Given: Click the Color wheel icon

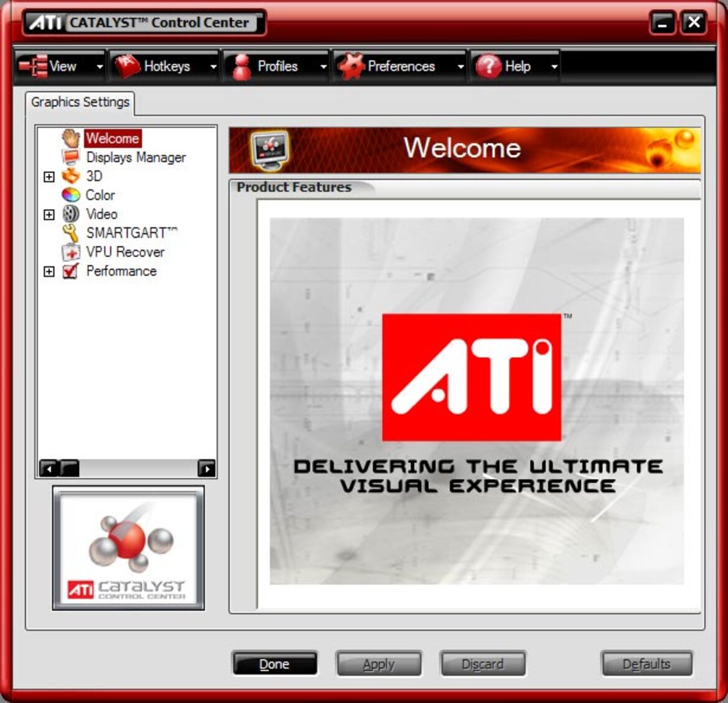Looking at the screenshot, I should click(x=71, y=195).
